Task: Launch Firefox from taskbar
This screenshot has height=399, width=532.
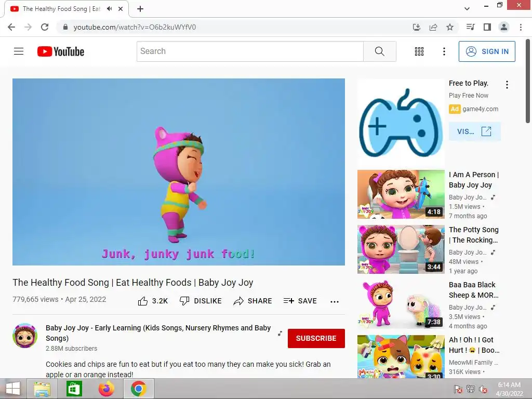Action: click(x=106, y=389)
